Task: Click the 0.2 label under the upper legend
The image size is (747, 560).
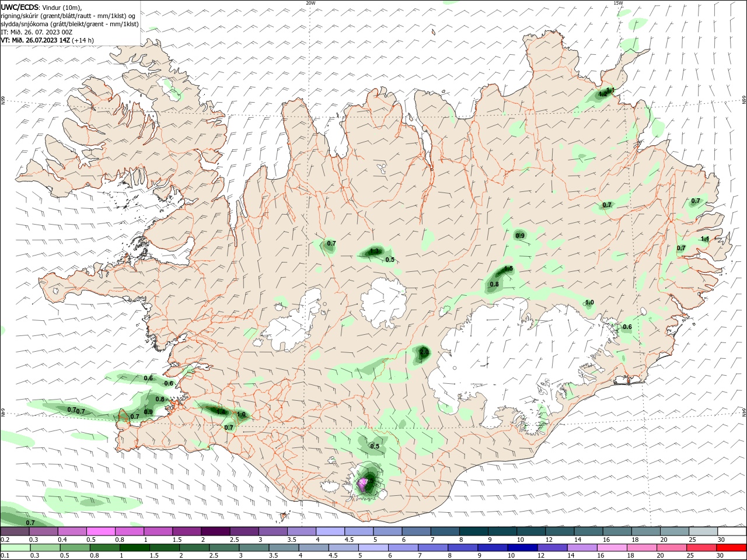Action: (5, 540)
